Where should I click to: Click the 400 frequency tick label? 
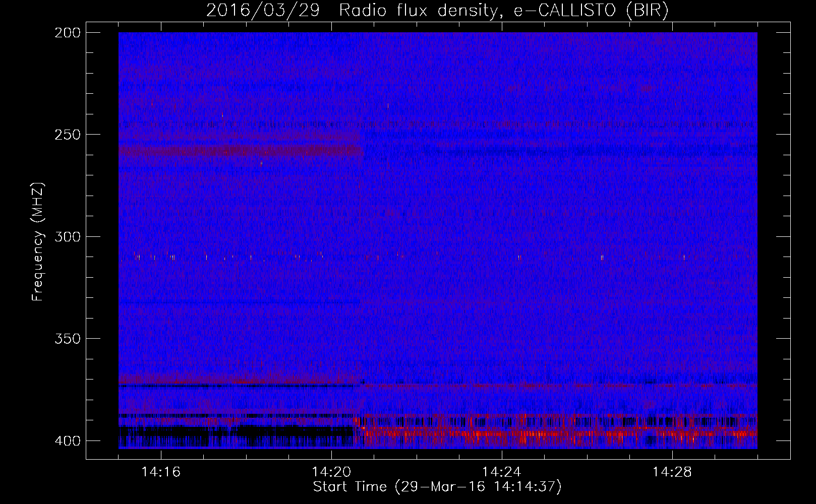[67, 440]
